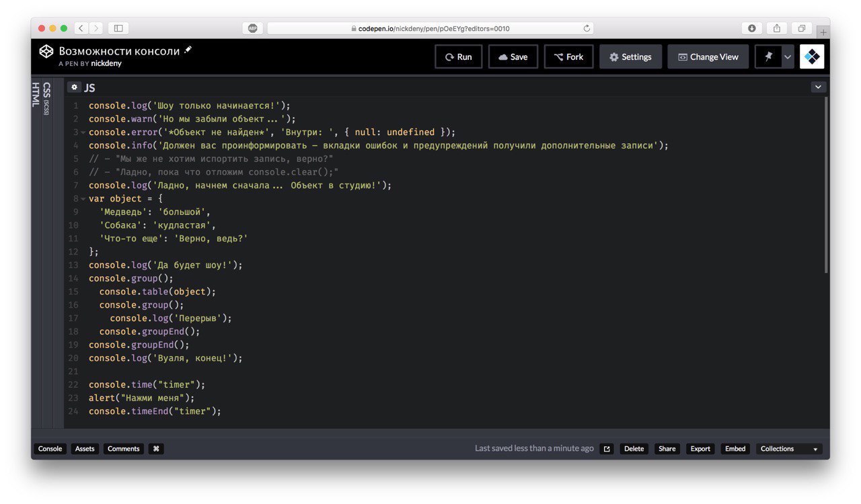
Task: Click the Share button
Action: (667, 449)
